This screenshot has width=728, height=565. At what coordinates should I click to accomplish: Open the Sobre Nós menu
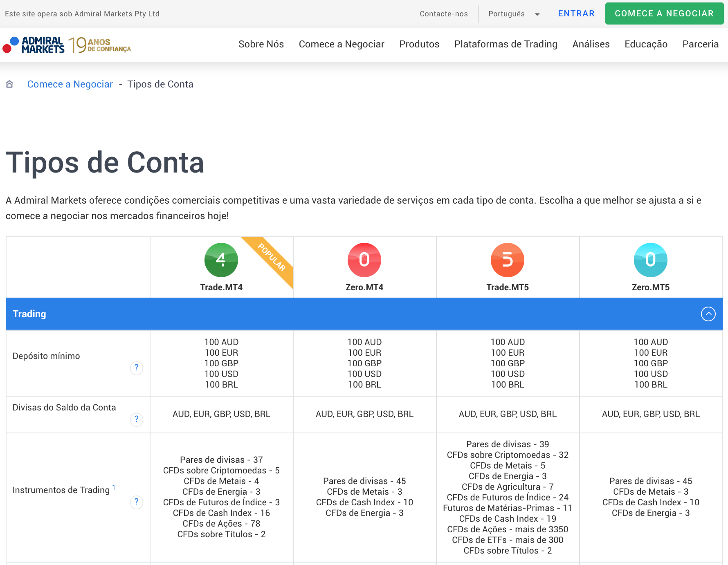(x=261, y=44)
